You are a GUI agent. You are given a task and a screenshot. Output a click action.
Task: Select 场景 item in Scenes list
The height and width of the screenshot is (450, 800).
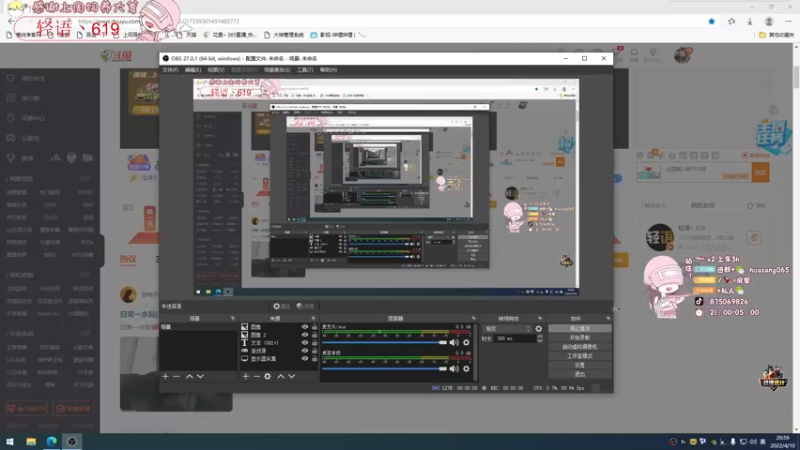point(198,327)
